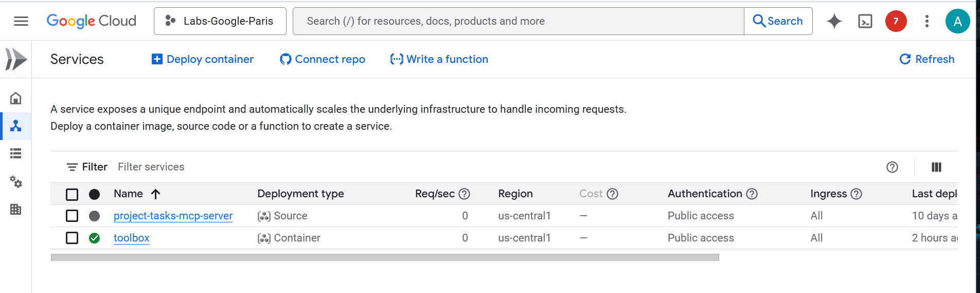Activate Cloud Shell terminal icon

pyautogui.click(x=865, y=21)
